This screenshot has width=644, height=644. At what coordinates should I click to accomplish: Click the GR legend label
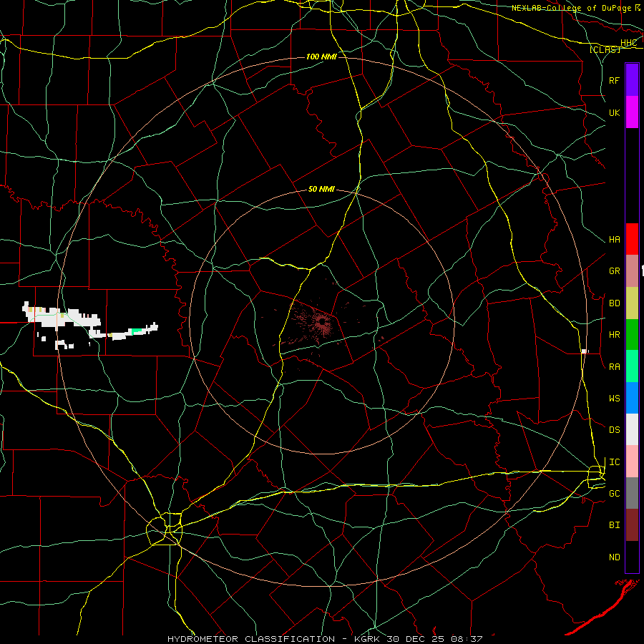[614, 271]
